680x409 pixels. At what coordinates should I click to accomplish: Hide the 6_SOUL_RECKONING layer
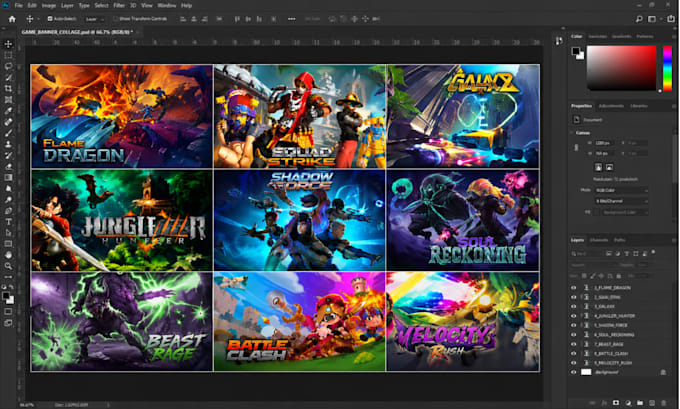point(574,334)
